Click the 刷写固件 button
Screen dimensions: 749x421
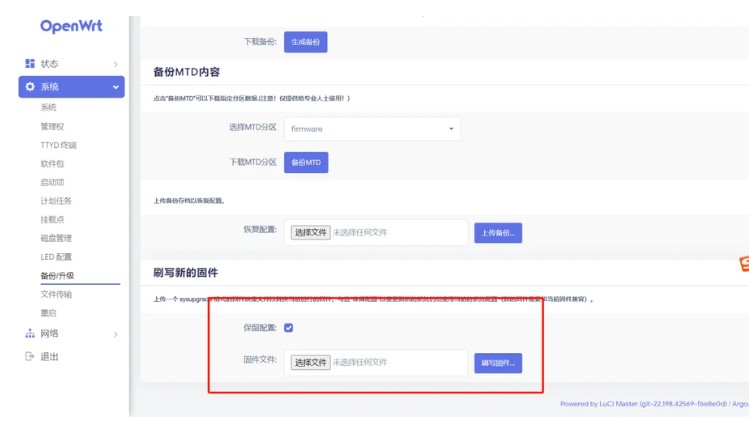497,362
